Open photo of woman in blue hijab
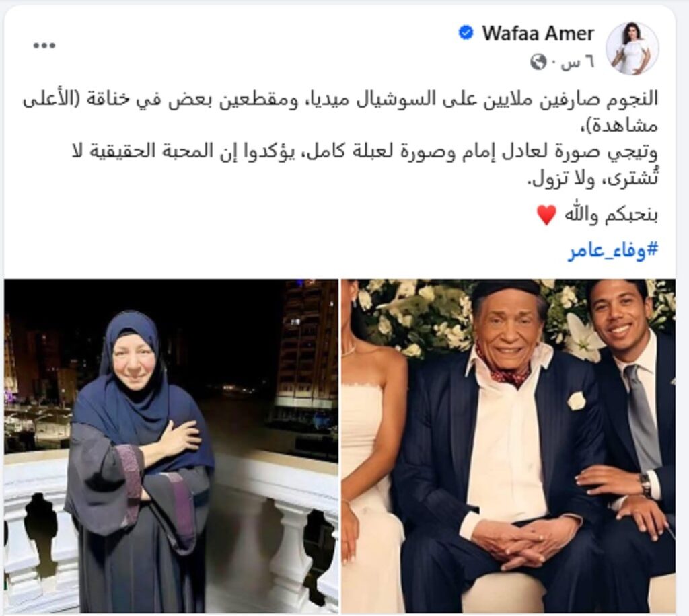689x616 pixels. tap(171, 446)
